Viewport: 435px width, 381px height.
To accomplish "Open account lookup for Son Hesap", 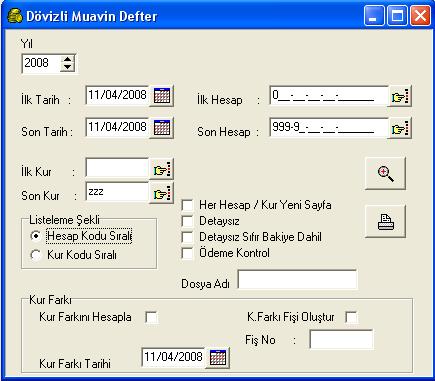I will pos(400,128).
